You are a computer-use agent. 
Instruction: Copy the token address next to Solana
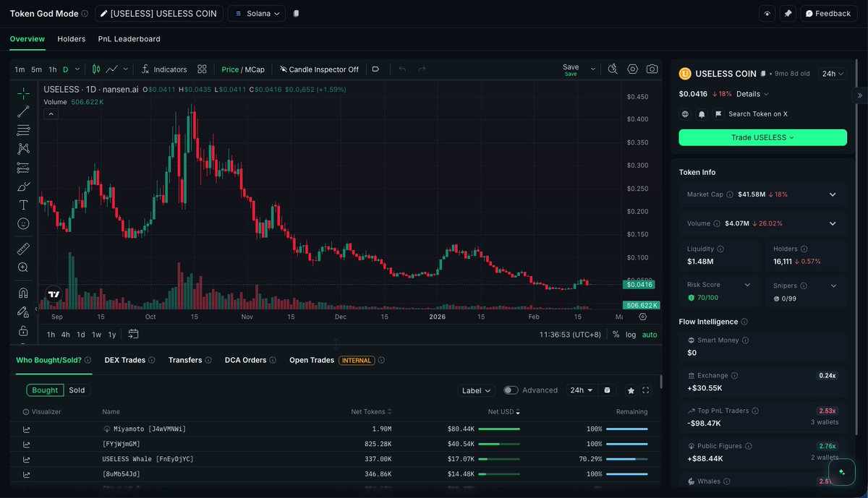coord(296,14)
